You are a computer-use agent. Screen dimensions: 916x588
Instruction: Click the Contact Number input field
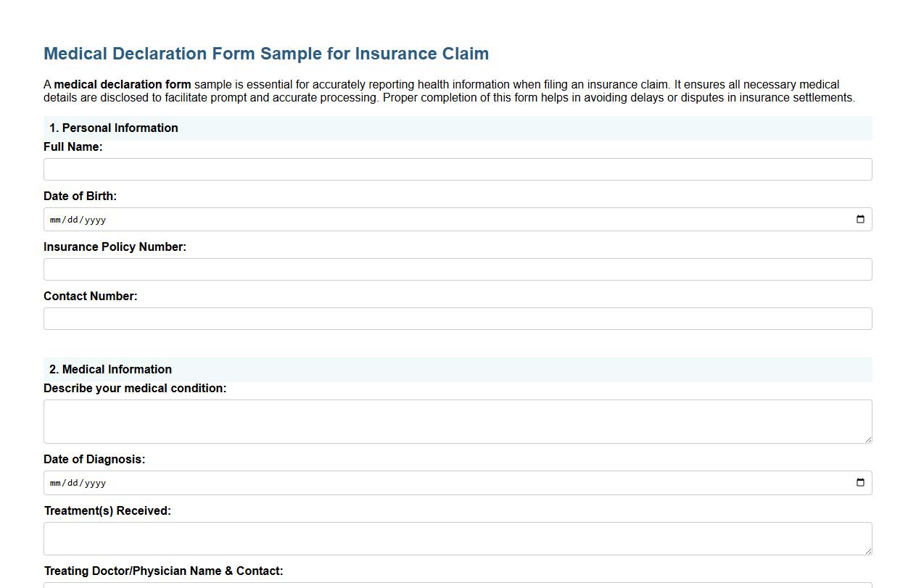click(x=458, y=318)
